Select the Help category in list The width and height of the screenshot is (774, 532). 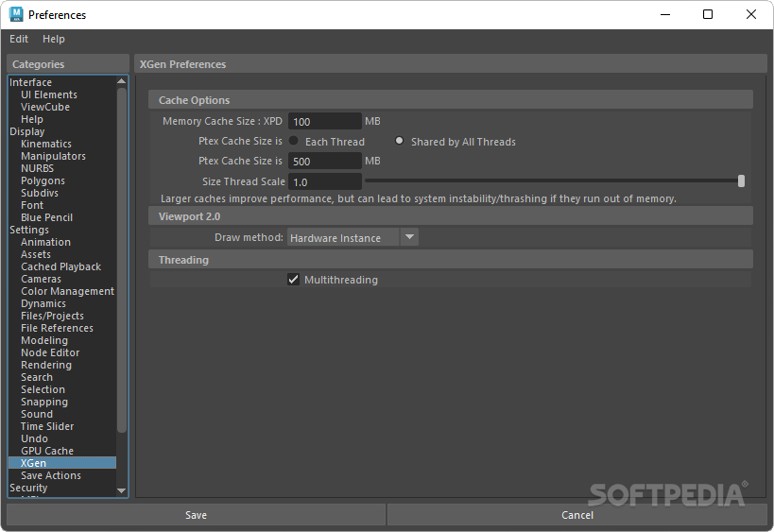(32, 119)
